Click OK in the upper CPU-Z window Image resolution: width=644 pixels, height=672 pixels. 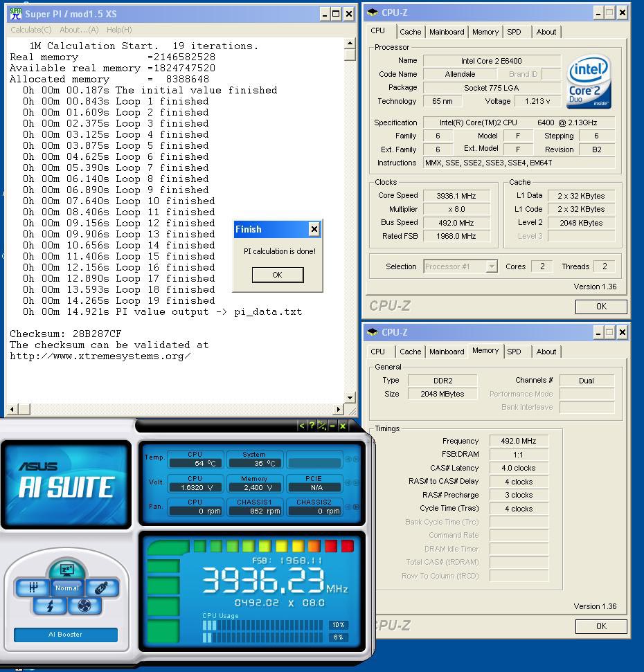pos(601,307)
